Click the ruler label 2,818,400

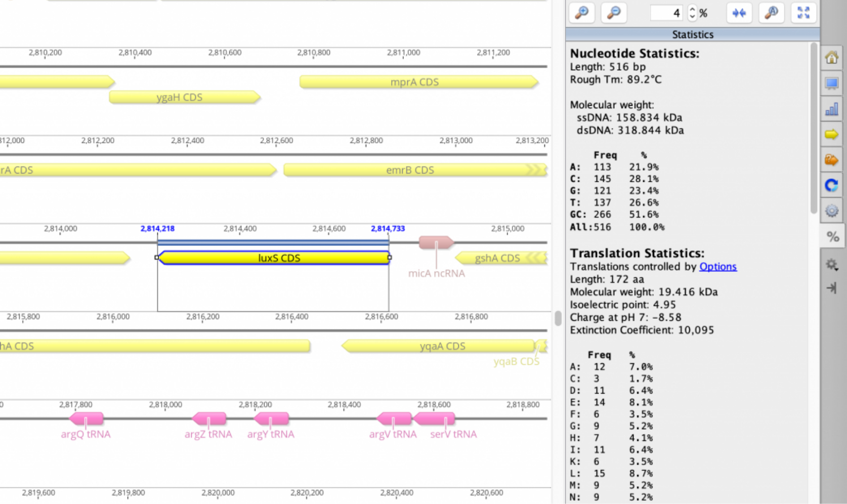(344, 405)
